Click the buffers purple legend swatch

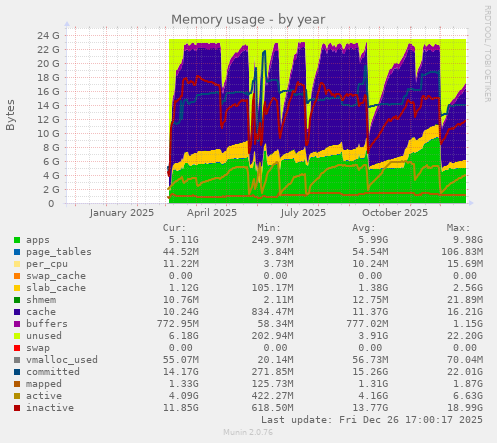[x=17, y=324]
